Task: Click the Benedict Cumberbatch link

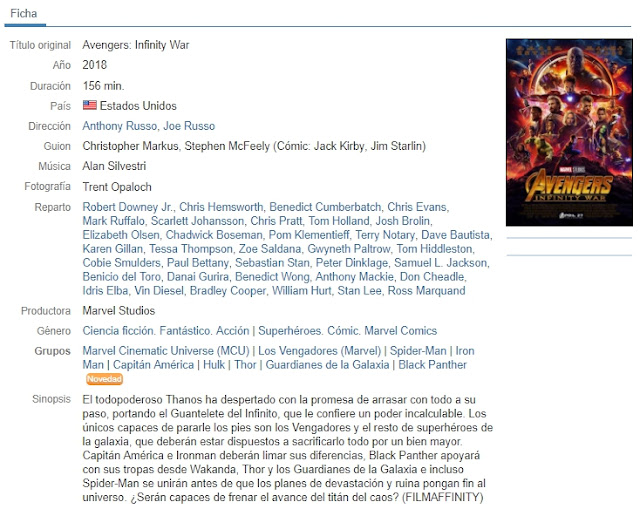Action: 325,207
